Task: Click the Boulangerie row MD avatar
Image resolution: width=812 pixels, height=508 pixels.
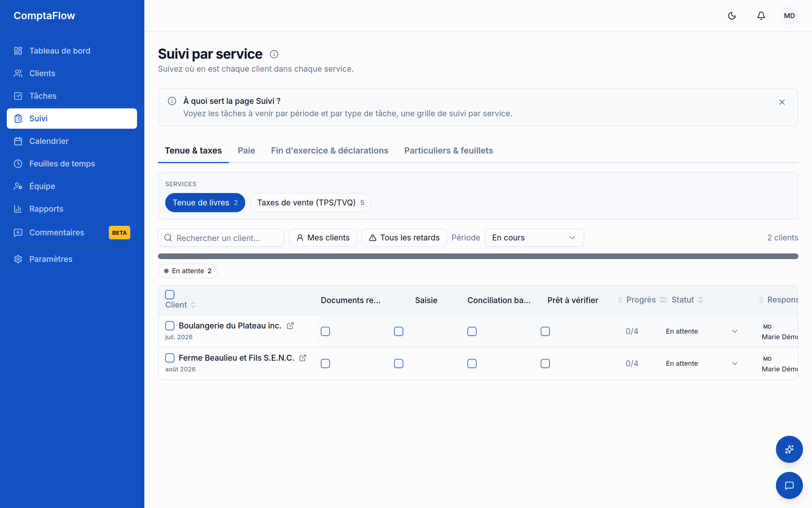Action: [767, 327]
